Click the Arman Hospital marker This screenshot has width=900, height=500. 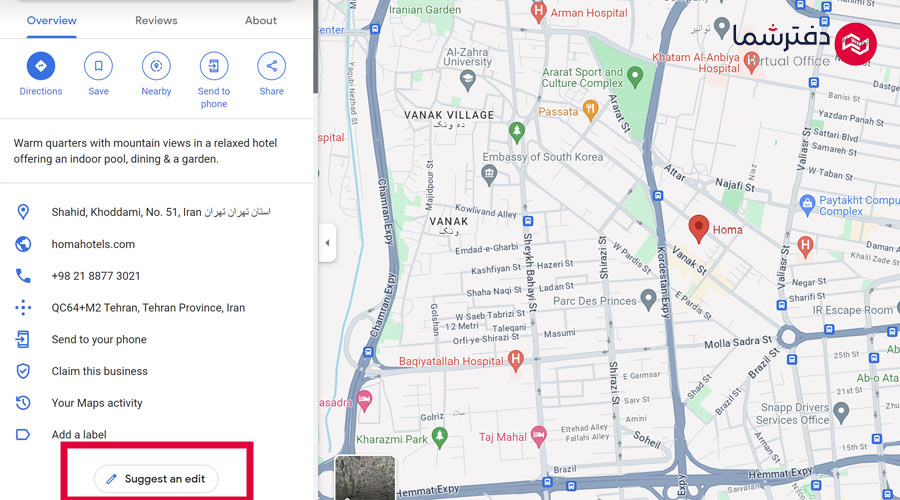point(538,11)
